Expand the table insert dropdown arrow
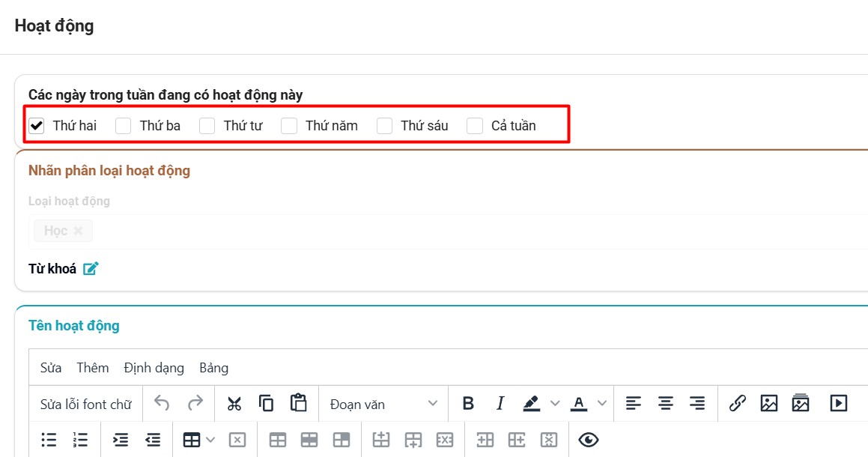The width and height of the screenshot is (868, 457). [x=210, y=440]
